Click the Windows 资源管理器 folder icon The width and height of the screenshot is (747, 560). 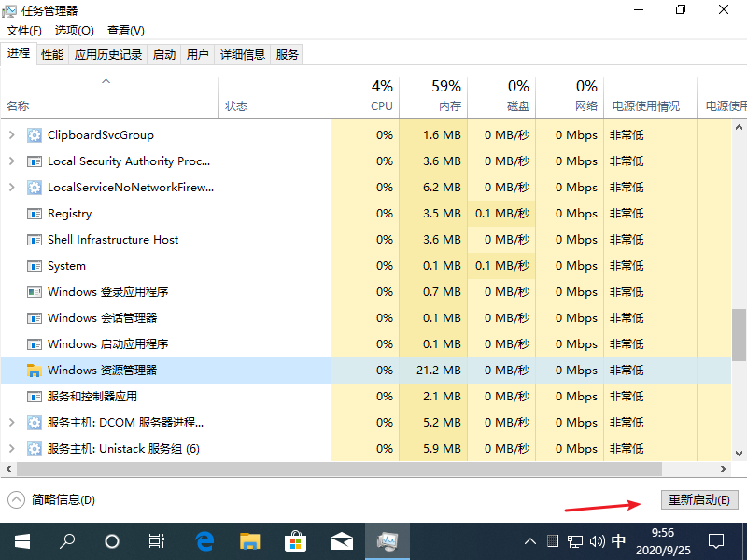click(35, 371)
